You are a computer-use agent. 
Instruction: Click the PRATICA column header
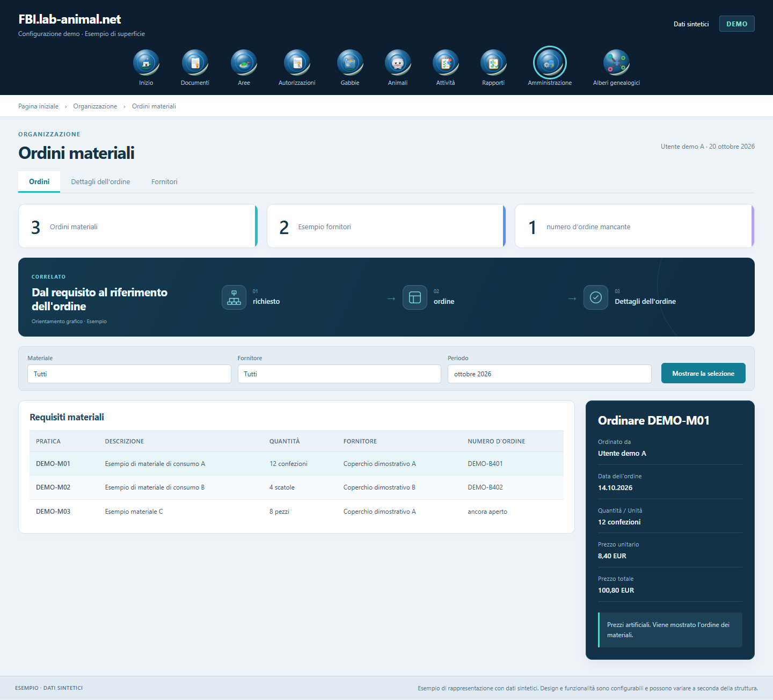point(48,441)
